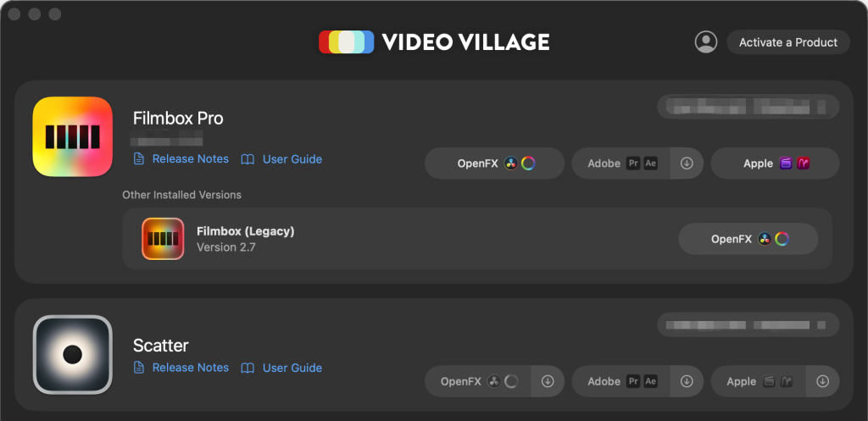Screen dimensions: 868x421
Task: Download Adobe plugin for Filmbox Pro
Action: [687, 163]
